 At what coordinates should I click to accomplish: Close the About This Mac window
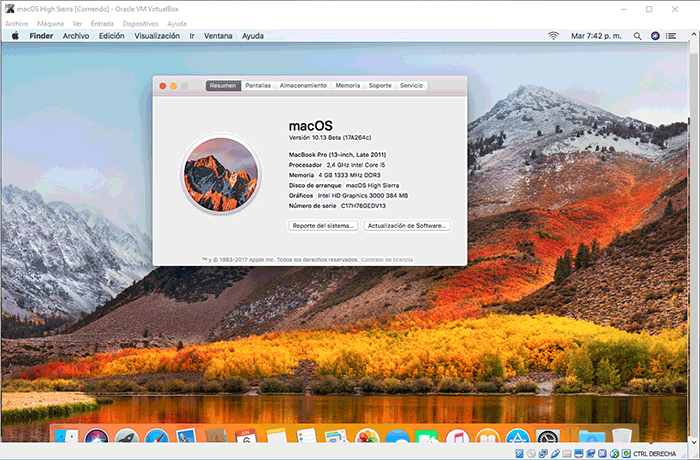[x=162, y=86]
